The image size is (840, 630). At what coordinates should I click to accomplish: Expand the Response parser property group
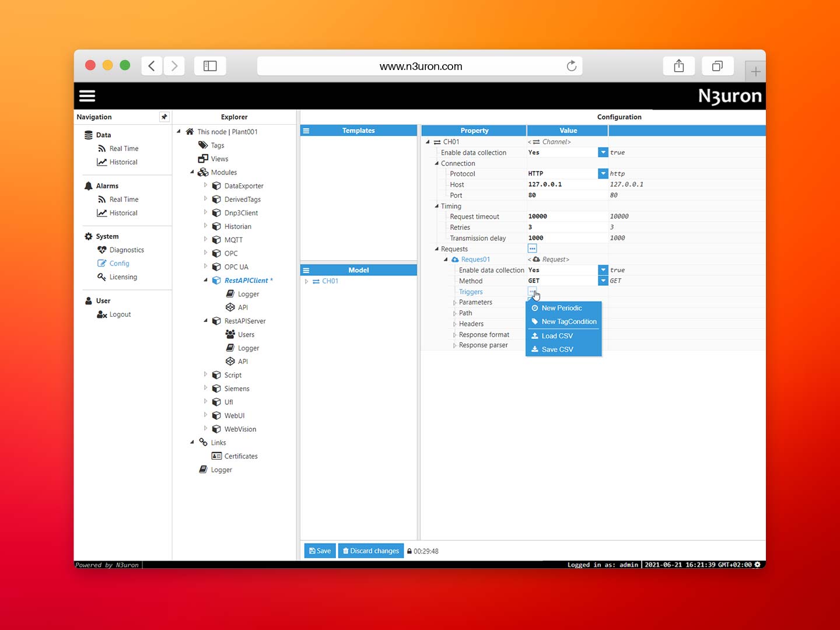point(454,346)
